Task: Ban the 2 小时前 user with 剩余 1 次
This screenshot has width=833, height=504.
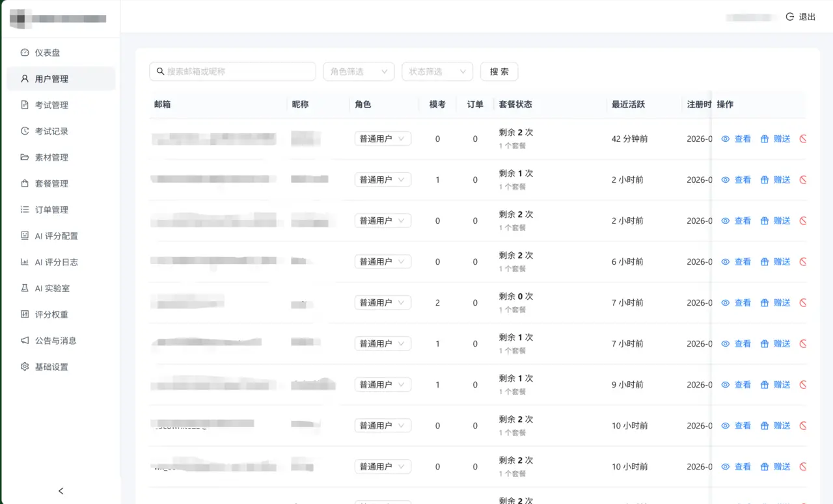Action: coord(803,179)
